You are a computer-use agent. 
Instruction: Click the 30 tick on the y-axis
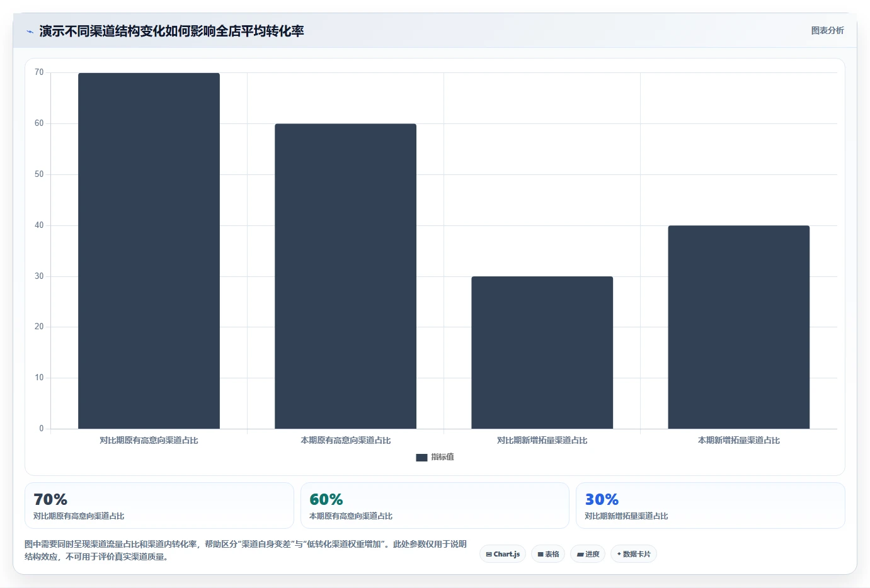pyautogui.click(x=39, y=276)
